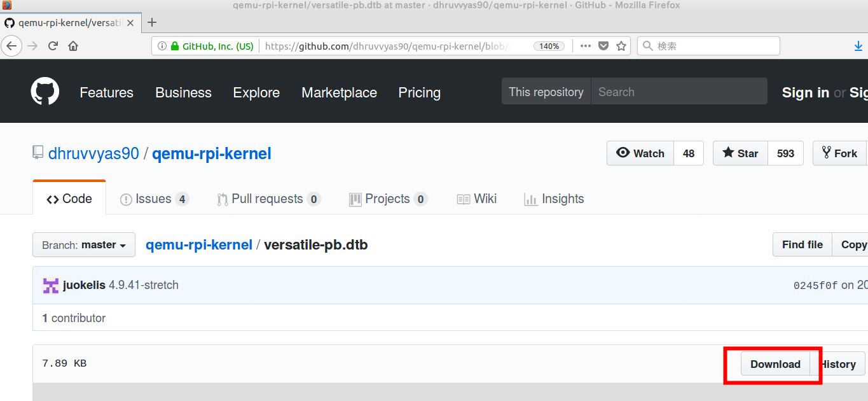Screen dimensions: 868x401
Task: Expand the Branch: master dropdown
Action: pos(84,244)
